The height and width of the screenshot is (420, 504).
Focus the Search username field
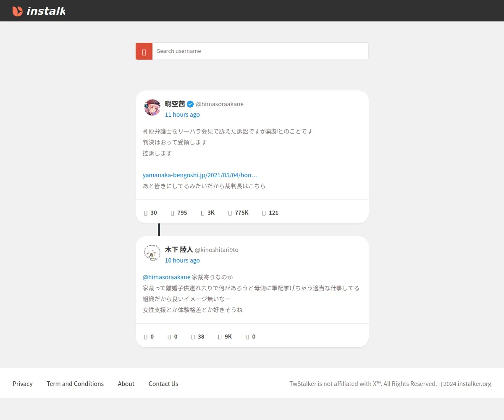tap(260, 51)
